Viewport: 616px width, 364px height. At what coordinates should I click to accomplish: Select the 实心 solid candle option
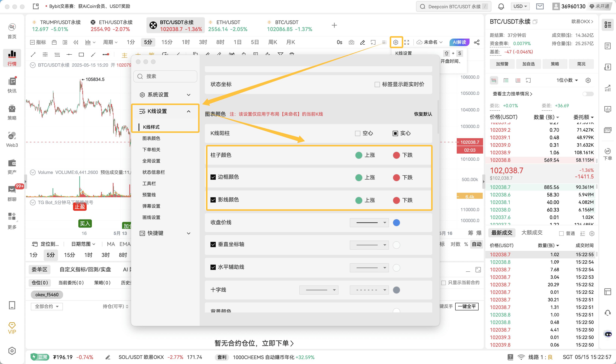[x=395, y=133]
